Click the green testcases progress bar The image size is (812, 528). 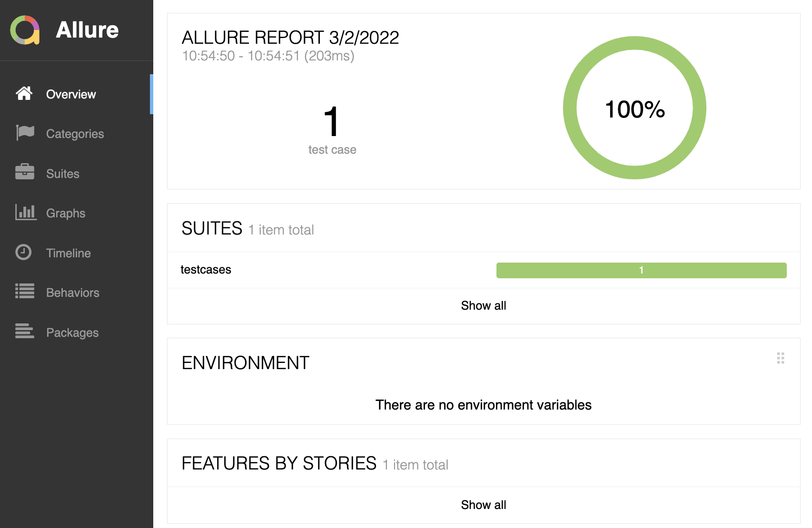tap(641, 270)
